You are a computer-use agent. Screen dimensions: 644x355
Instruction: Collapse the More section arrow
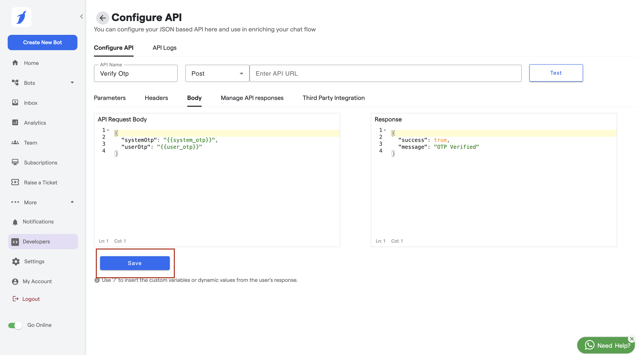pyautogui.click(x=72, y=202)
